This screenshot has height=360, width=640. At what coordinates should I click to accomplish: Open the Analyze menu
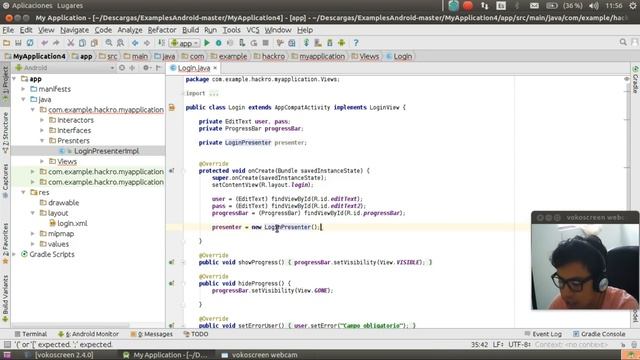pyautogui.click(x=130, y=30)
